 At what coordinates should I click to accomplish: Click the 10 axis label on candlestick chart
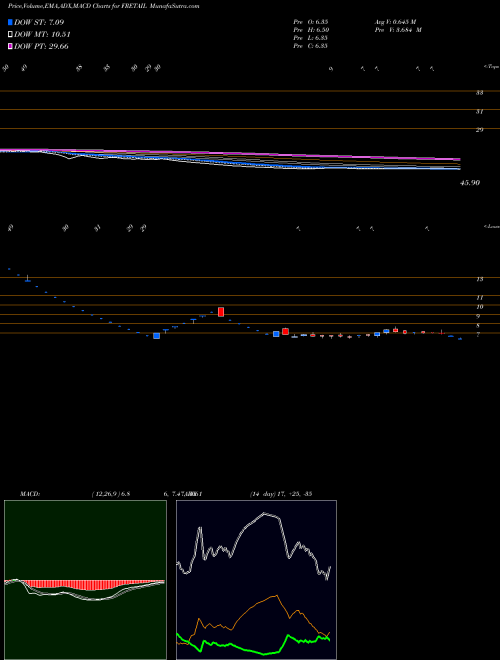tap(479, 307)
